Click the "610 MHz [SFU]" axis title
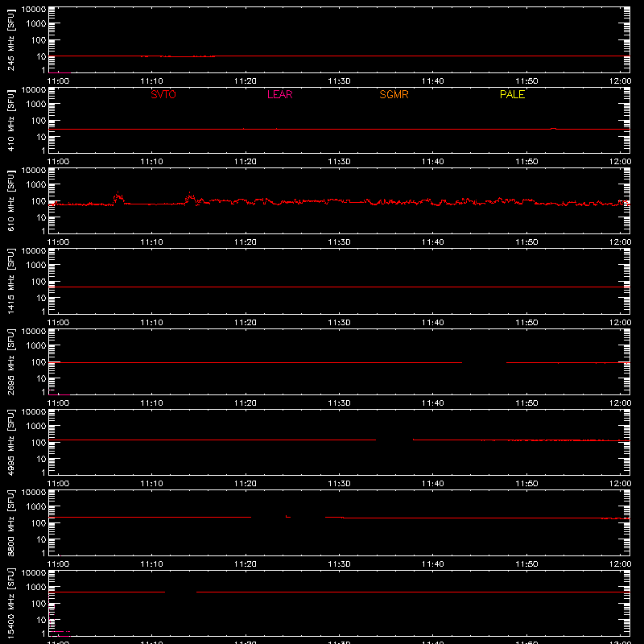 [11, 200]
